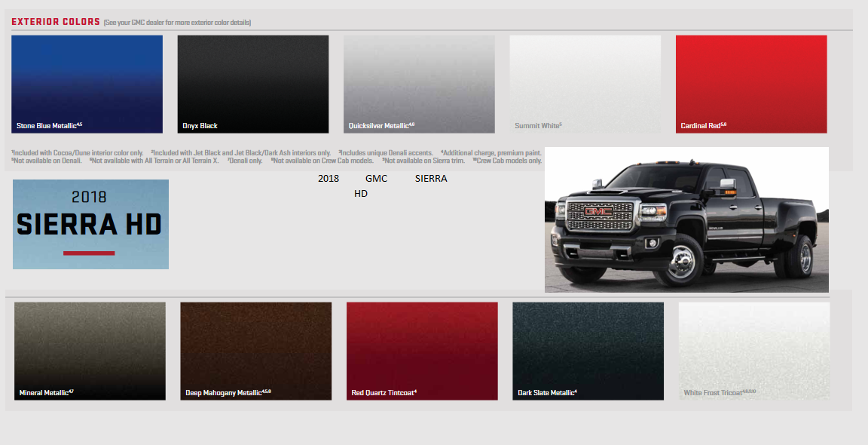Click the 'Dark Slate Metallic' label text
This screenshot has height=445, width=868.
click(x=548, y=393)
